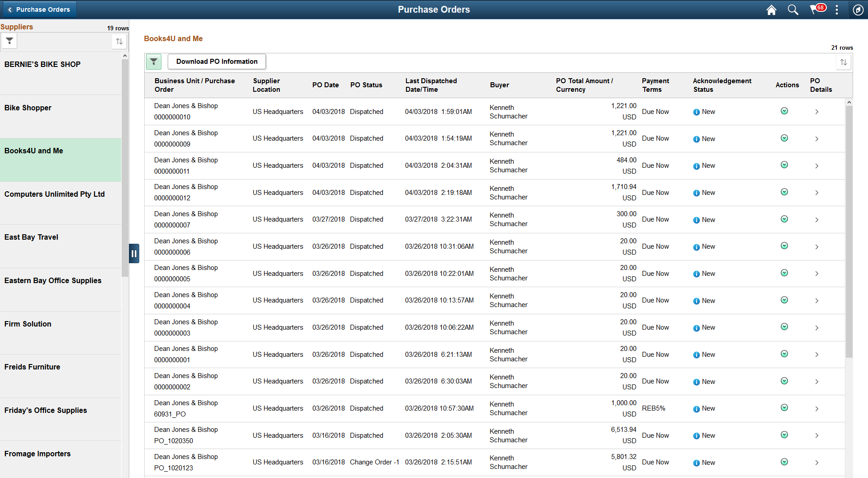Collapse the Suppliers side panel handle

tap(134, 253)
